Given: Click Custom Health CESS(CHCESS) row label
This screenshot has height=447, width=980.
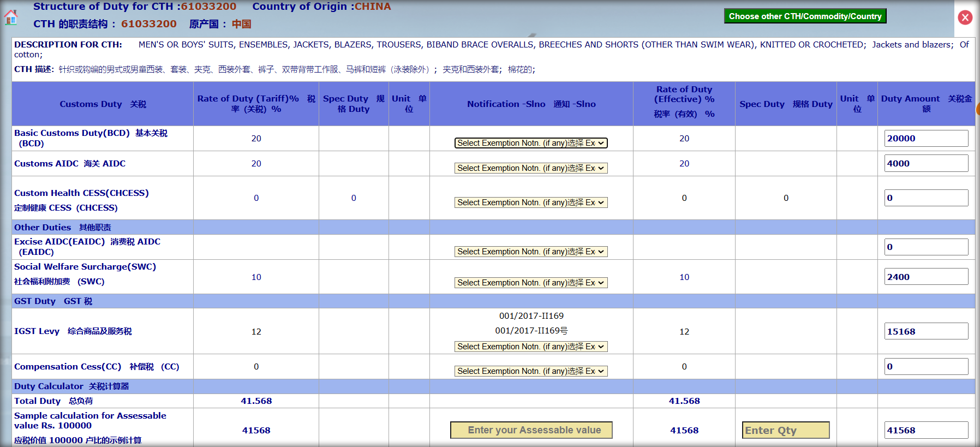Looking at the screenshot, I should [x=81, y=193].
